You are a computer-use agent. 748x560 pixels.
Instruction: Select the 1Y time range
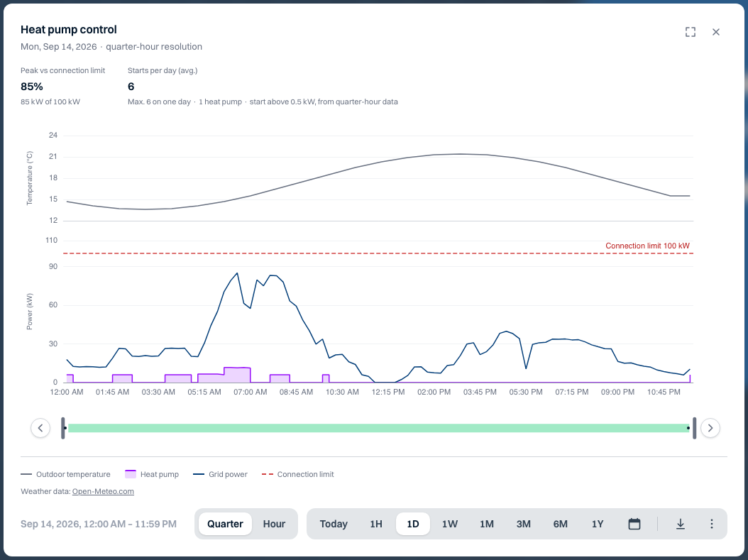pos(598,524)
